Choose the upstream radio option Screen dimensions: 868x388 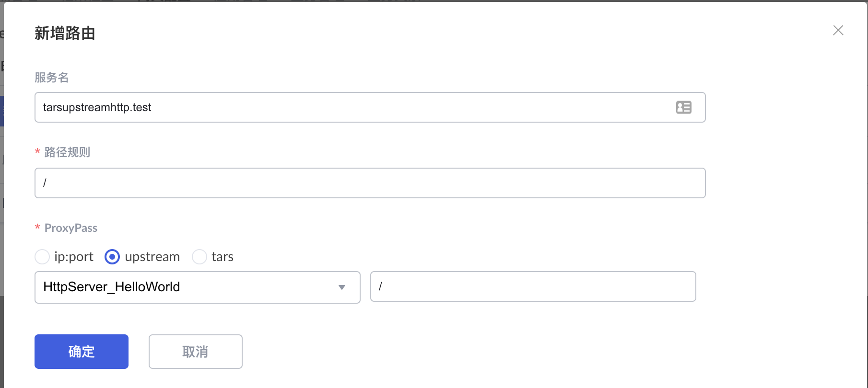point(112,257)
